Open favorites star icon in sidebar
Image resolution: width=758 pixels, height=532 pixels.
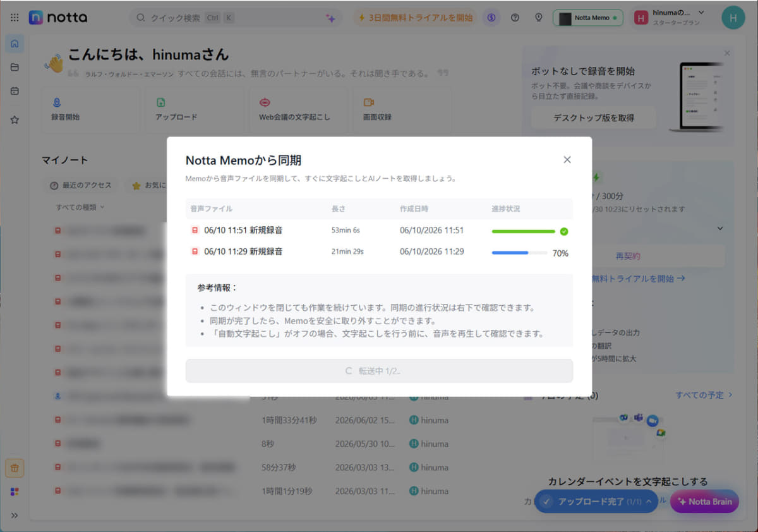pyautogui.click(x=15, y=120)
